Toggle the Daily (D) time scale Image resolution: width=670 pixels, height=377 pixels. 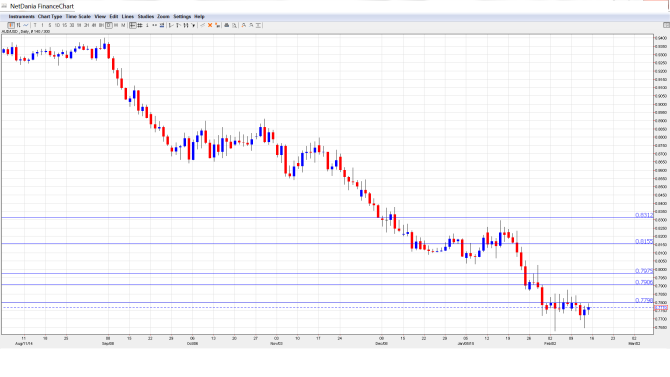109,25
